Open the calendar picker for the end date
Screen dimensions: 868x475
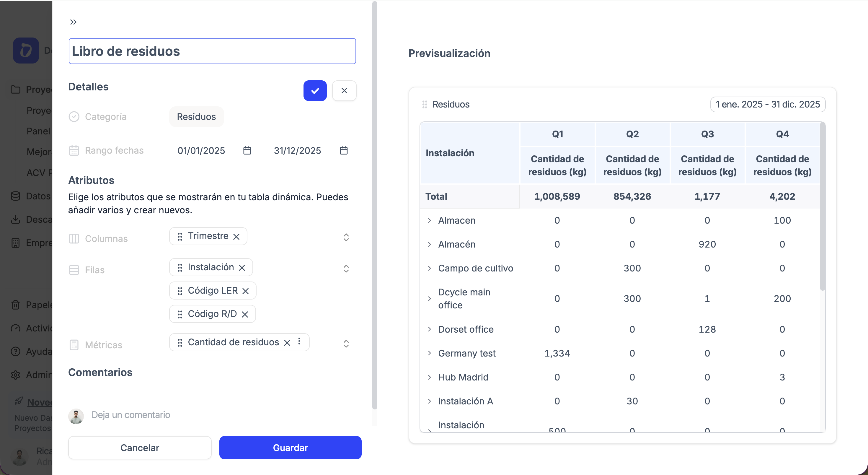pyautogui.click(x=344, y=151)
